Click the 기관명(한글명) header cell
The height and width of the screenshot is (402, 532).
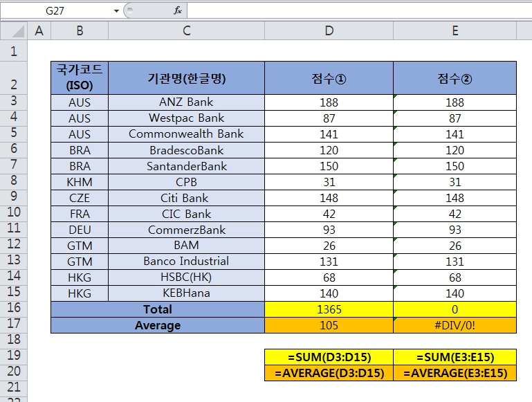click(x=186, y=78)
